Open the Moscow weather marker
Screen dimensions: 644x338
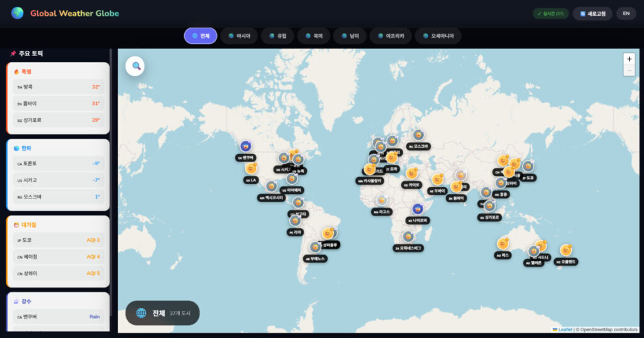[418, 135]
